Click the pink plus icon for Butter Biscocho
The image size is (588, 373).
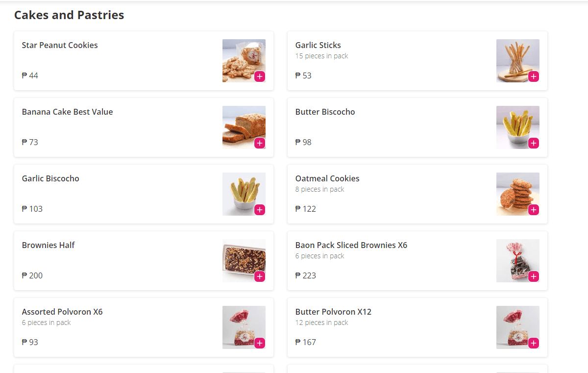point(534,143)
